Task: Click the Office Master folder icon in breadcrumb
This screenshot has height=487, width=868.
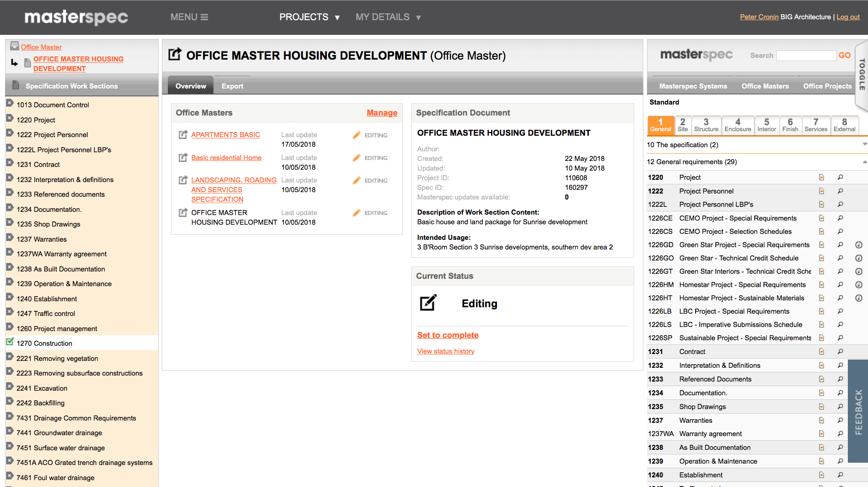Action: click(15, 46)
